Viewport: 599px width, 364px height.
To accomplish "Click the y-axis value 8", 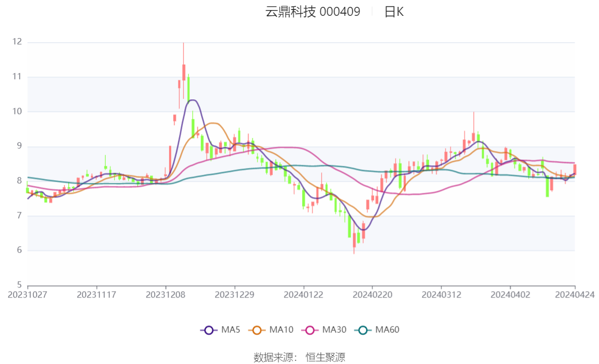I will pos(19,181).
